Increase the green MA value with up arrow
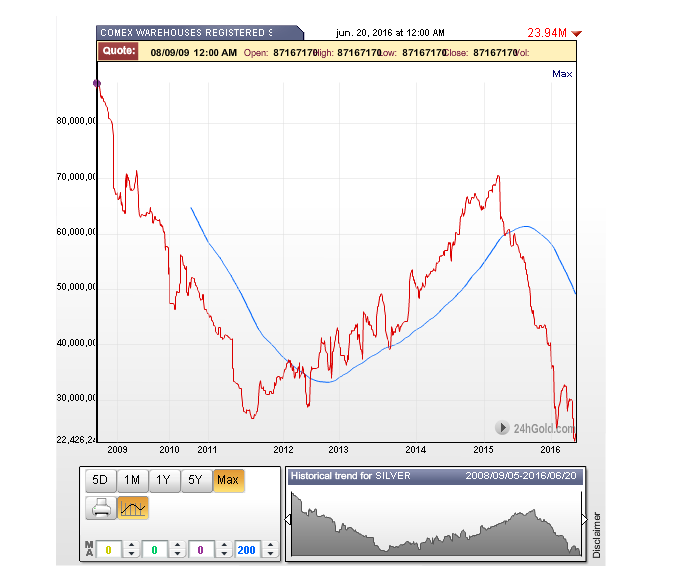683x581 pixels. pyautogui.click(x=177, y=545)
